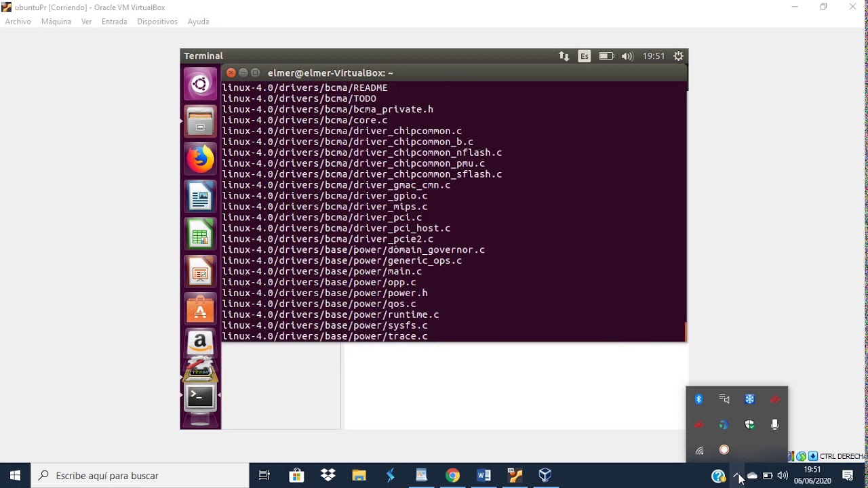Image resolution: width=868 pixels, height=488 pixels.
Task: Click Windows taskbar search box
Action: pos(140,476)
